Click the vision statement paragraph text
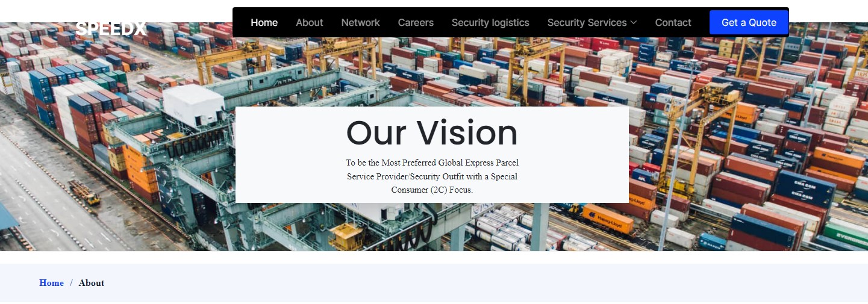The image size is (868, 304). click(432, 176)
